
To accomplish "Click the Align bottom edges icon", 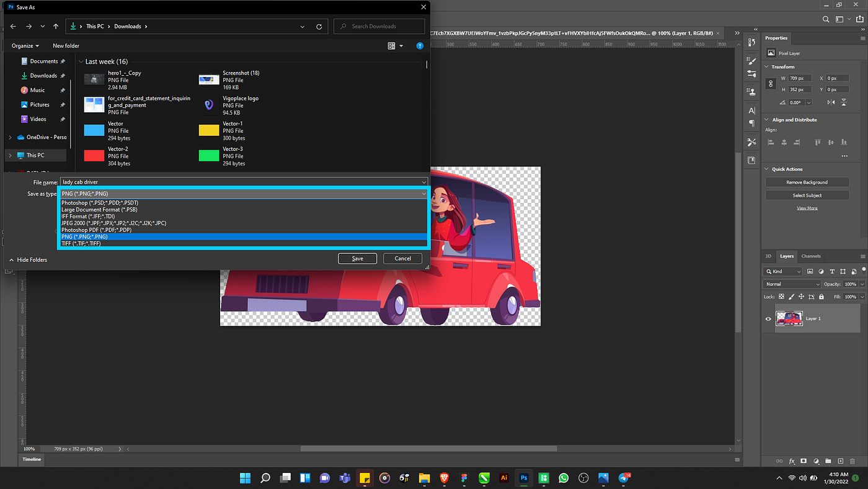I will point(844,142).
